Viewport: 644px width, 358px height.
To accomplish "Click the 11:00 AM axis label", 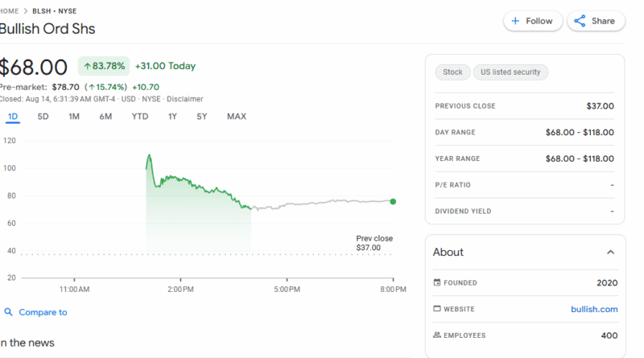I will pos(74,290).
